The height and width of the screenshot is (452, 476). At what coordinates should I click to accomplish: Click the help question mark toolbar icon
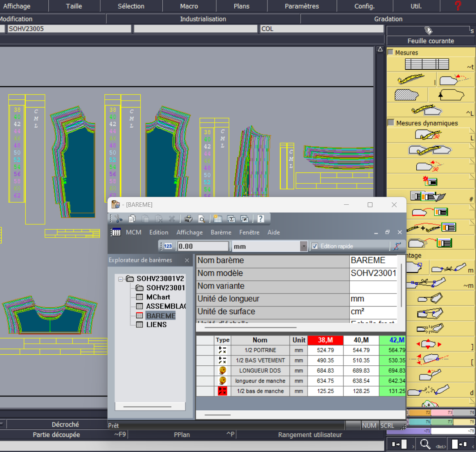pos(260,219)
